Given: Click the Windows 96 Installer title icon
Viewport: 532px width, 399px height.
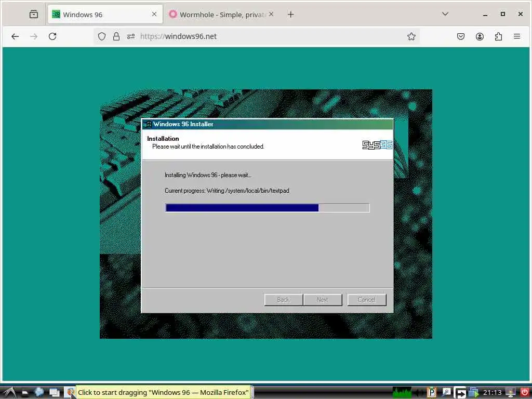Looking at the screenshot, I should coord(147,124).
